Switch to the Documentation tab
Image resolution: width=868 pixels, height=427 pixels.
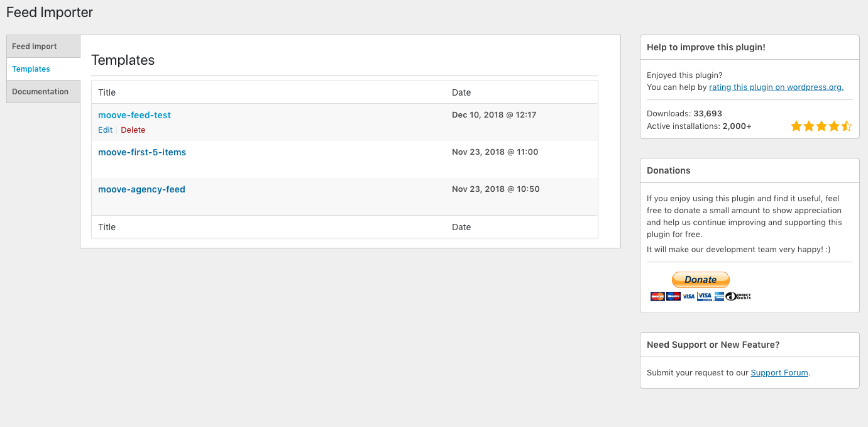[x=43, y=92]
